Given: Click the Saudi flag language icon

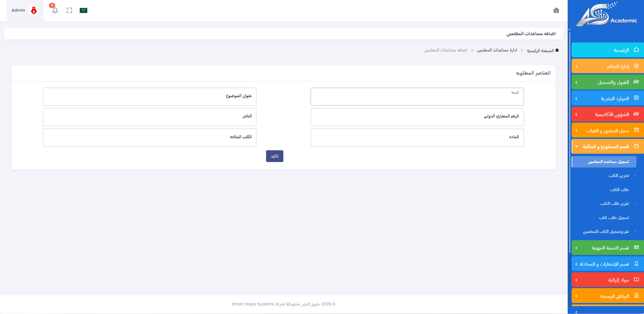Looking at the screenshot, I should coord(83,10).
